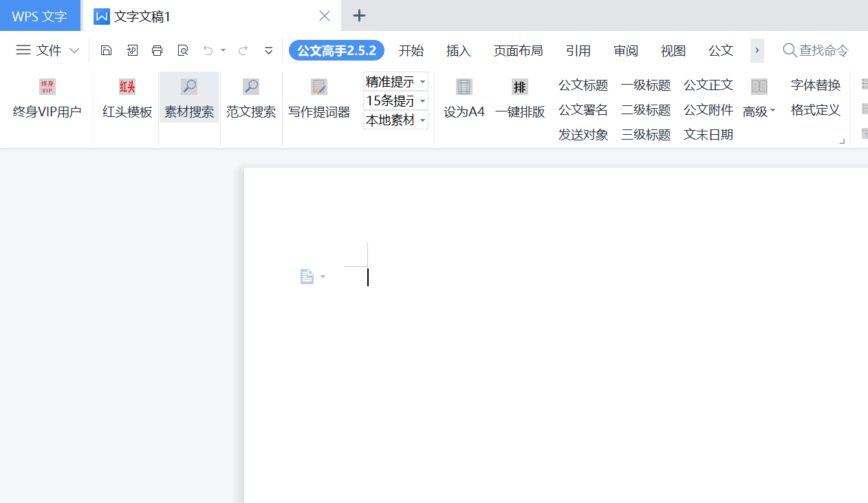Open 写作提词器 icon
This screenshot has height=503, width=868.
click(x=319, y=87)
